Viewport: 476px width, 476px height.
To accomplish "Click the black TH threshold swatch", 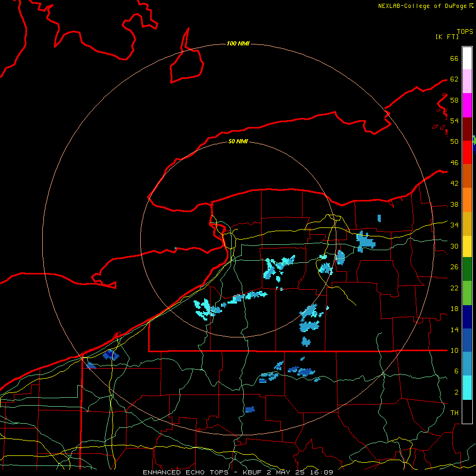I will 467,411.
